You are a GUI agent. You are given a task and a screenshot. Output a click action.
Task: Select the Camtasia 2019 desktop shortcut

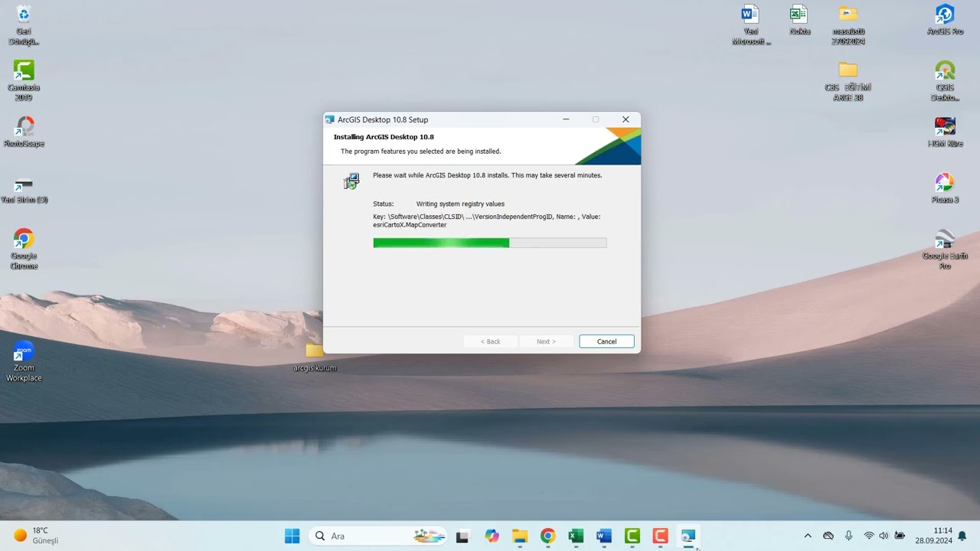pyautogui.click(x=24, y=80)
